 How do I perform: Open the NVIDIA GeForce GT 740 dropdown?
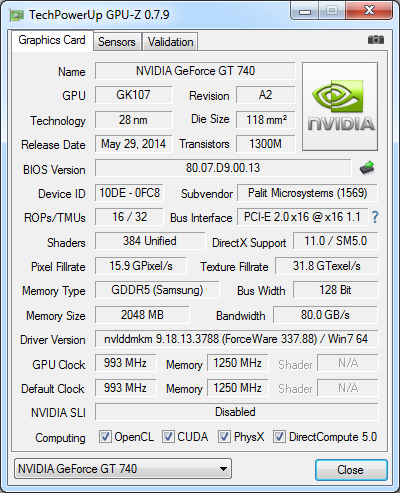(x=123, y=469)
